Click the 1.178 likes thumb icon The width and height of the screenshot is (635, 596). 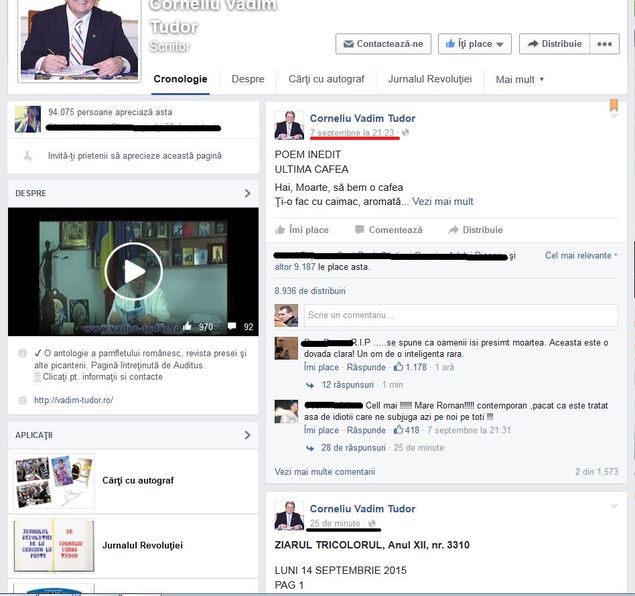click(398, 367)
